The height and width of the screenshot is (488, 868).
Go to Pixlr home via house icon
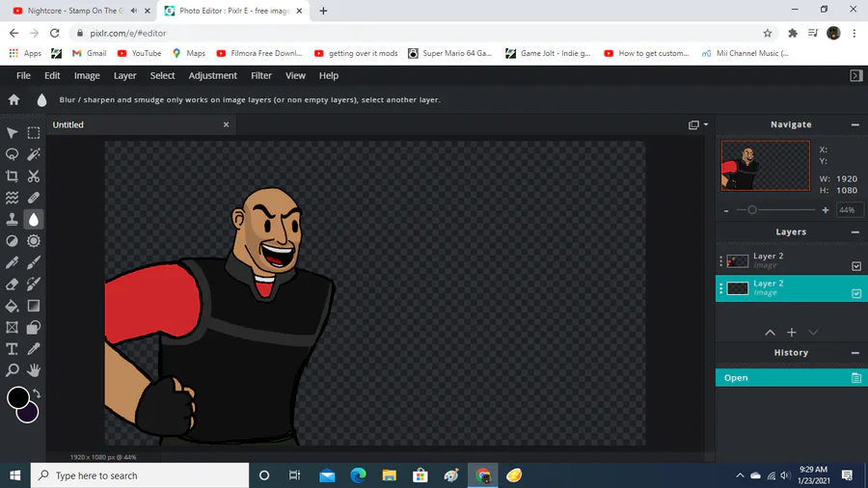tap(14, 99)
